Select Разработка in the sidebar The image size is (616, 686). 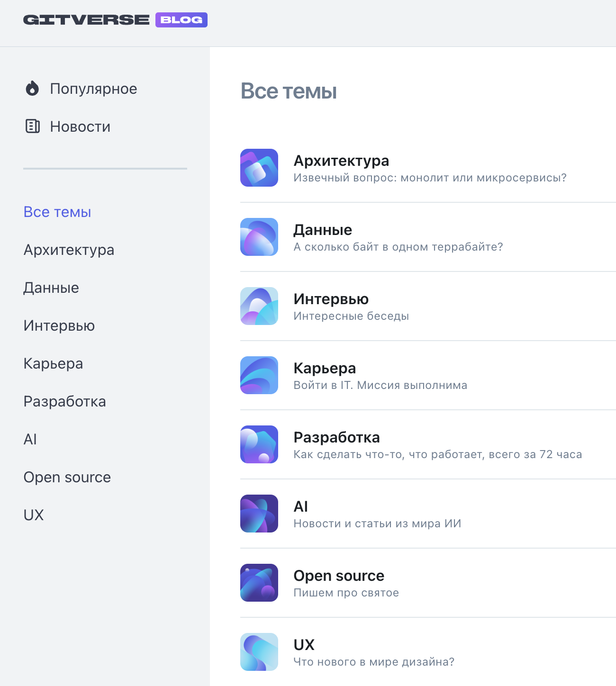(65, 401)
